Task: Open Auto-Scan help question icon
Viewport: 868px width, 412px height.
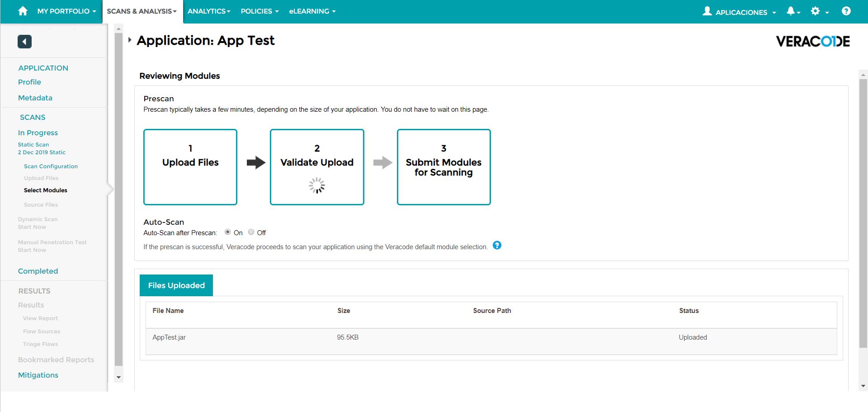Action: [497, 246]
